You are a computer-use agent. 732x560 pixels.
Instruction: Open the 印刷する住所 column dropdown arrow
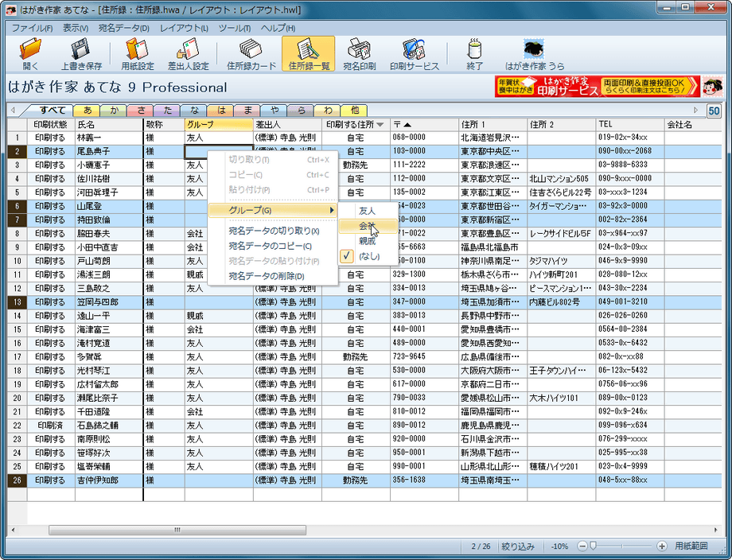click(380, 125)
